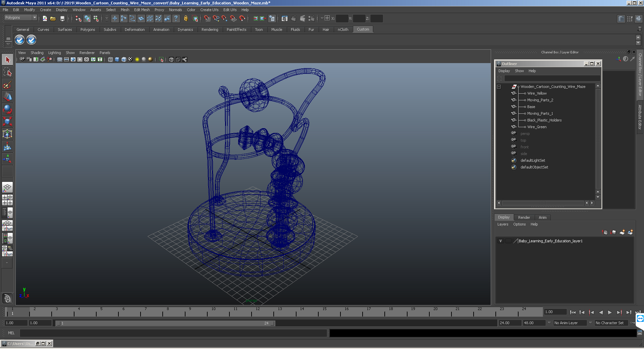This screenshot has width=644, height=349.
Task: Click the MEL command input field
Action: [173, 333]
